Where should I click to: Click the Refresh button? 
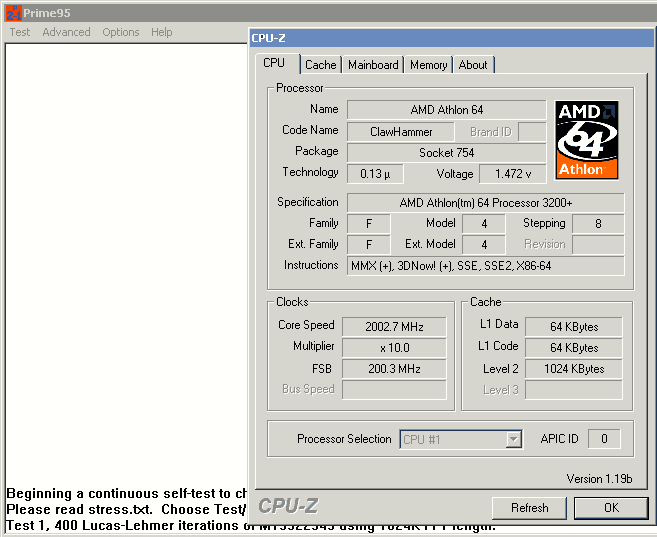[x=530, y=508]
